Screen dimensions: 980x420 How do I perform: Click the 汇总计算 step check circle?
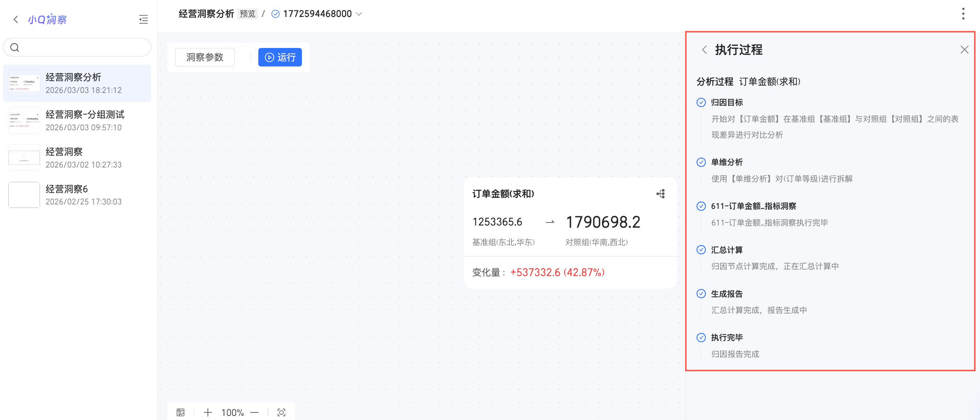(701, 250)
